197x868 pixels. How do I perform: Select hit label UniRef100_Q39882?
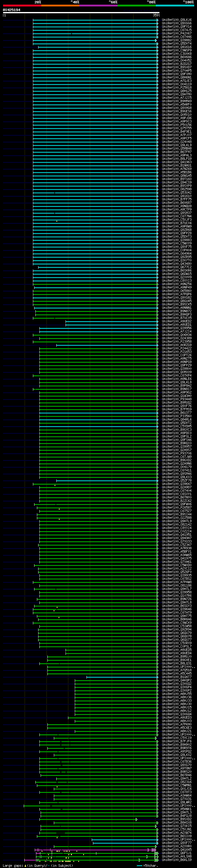click(x=177, y=40)
